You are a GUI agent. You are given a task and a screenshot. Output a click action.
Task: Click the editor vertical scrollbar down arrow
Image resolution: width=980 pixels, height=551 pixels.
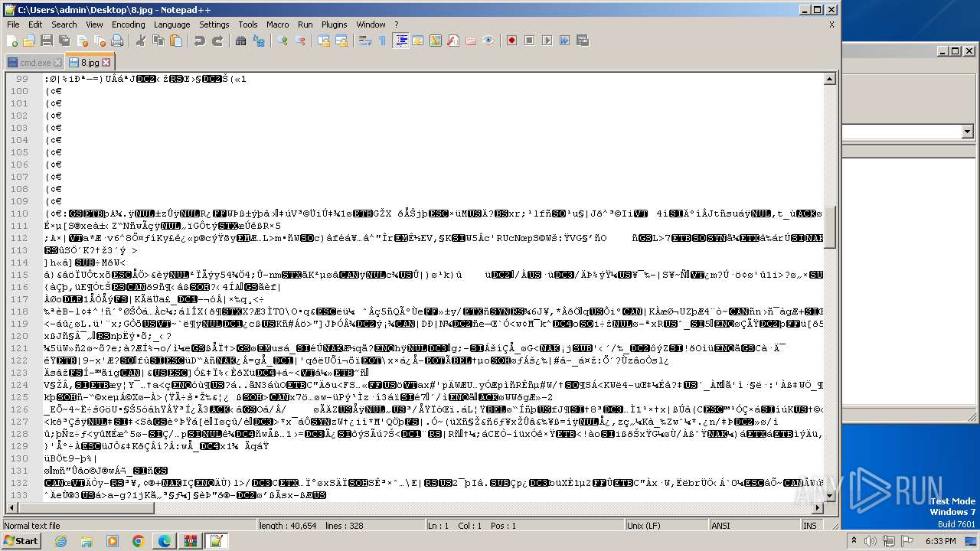coord(830,496)
